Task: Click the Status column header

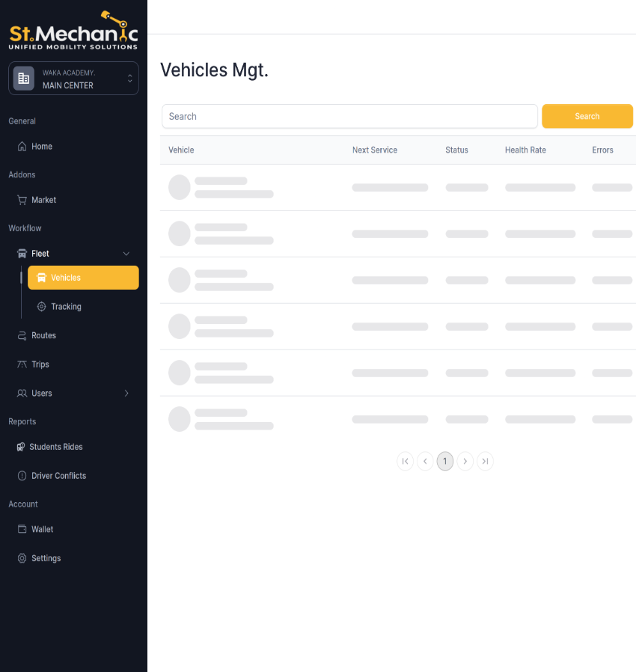Action: click(x=456, y=150)
